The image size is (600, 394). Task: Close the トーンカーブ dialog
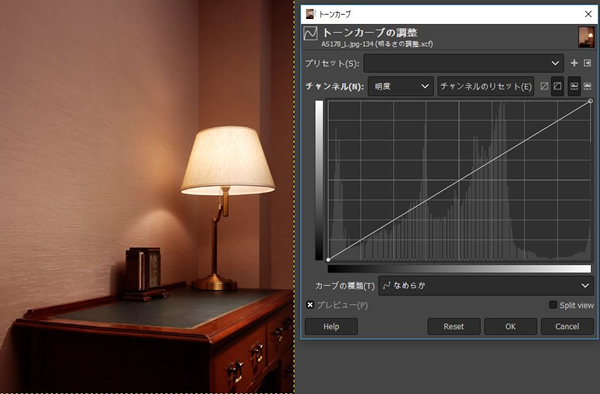coord(588,14)
